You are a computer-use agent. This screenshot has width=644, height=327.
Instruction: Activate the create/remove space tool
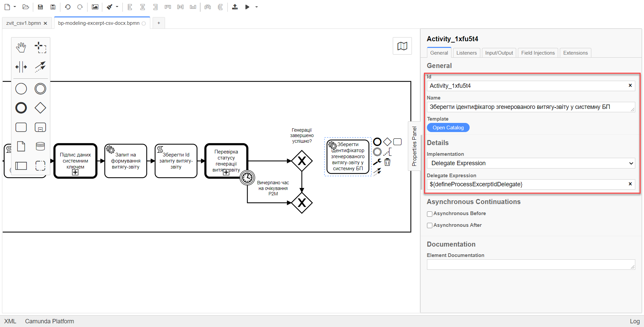pyautogui.click(x=21, y=67)
